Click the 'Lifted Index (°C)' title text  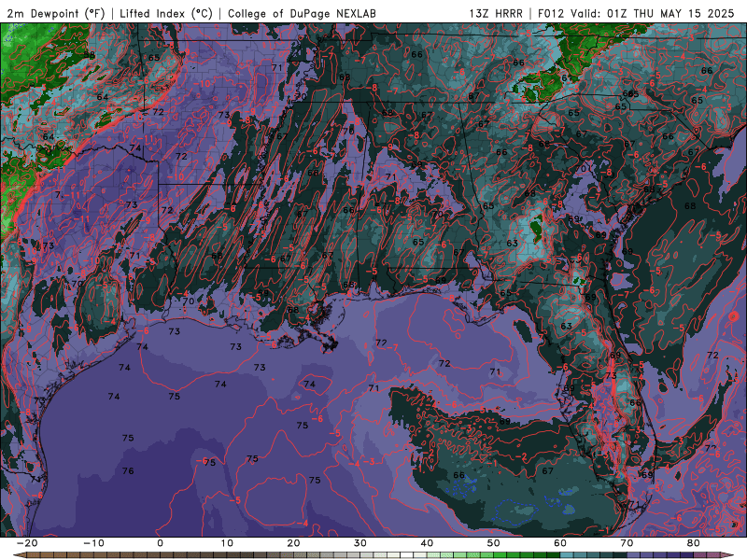pyautogui.click(x=166, y=13)
